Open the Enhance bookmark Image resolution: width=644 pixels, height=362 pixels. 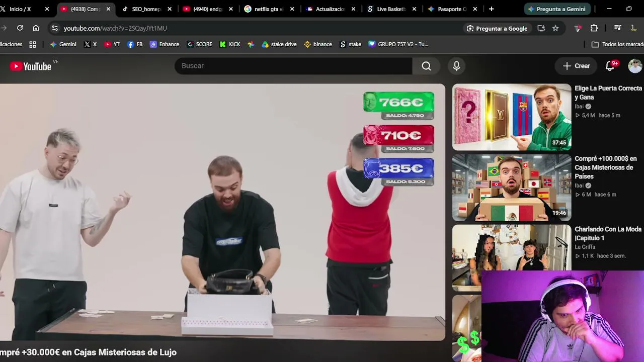click(x=165, y=44)
